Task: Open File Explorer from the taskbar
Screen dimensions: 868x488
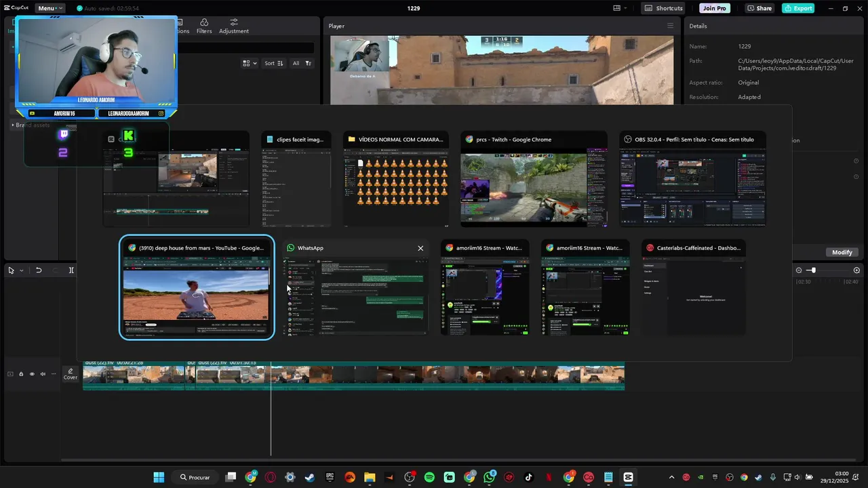Action: click(370, 477)
